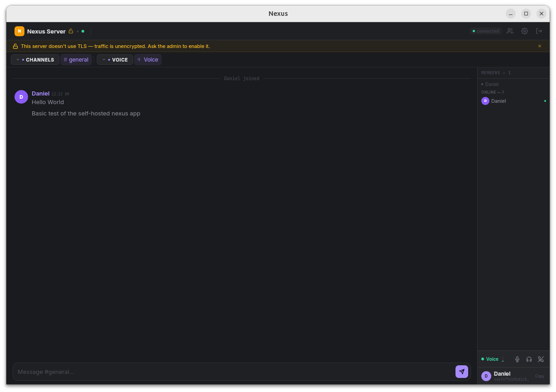The image size is (556, 392).
Task: Collapse the VOICE section
Action: coord(104,59)
